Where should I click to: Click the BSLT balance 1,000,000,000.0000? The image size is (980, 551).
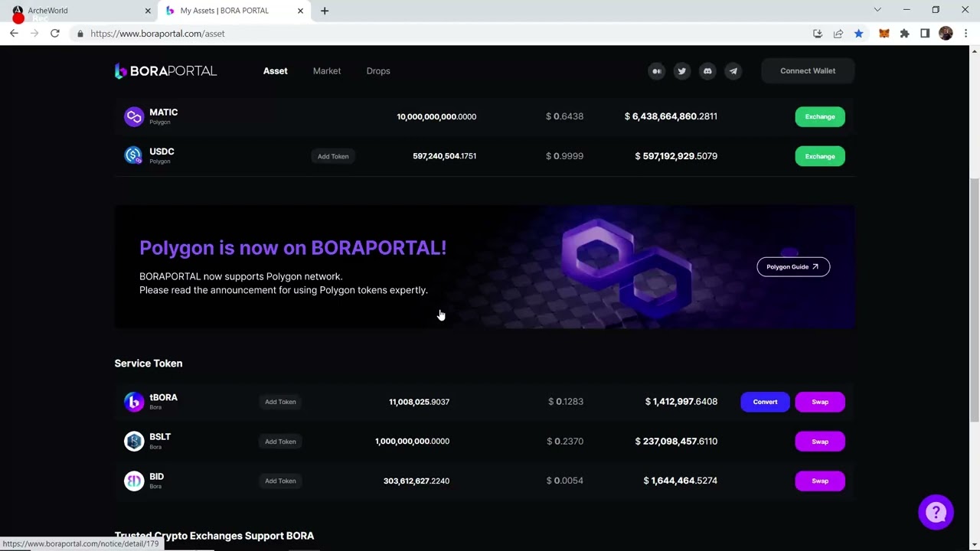pos(412,442)
